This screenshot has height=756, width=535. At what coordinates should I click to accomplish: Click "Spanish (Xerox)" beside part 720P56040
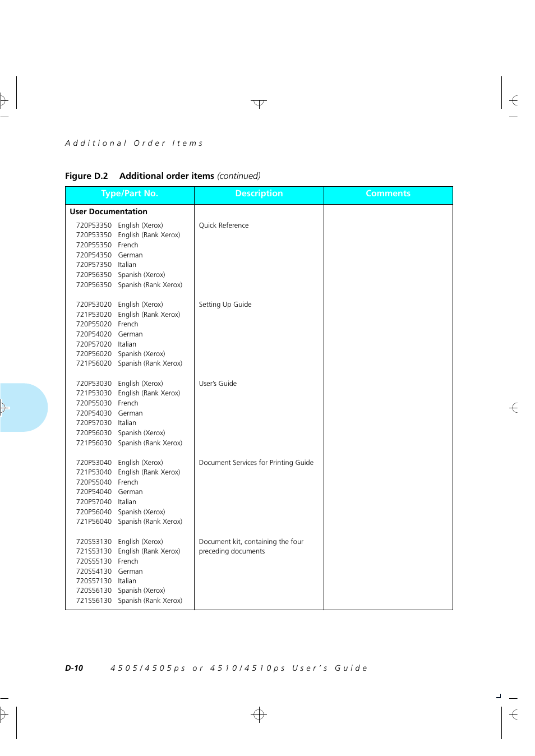pos(141,512)
